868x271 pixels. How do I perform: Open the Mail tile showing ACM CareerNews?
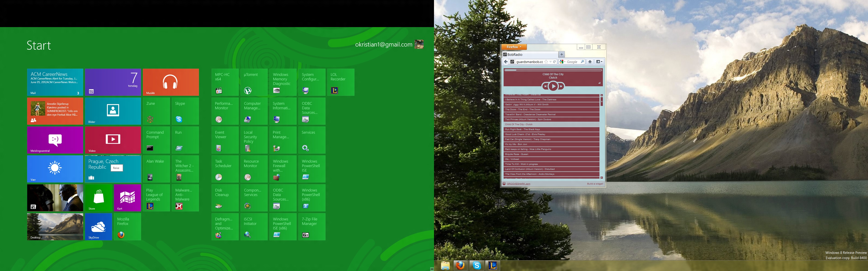55,82
